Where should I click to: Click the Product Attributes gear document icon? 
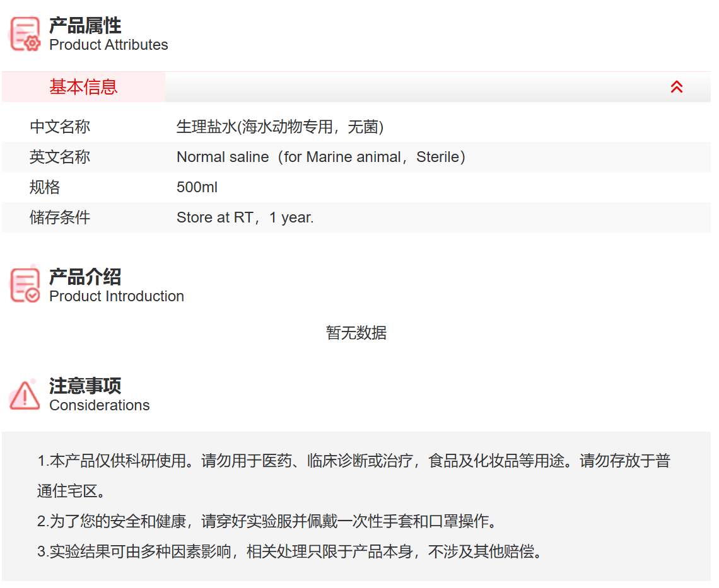25,34
